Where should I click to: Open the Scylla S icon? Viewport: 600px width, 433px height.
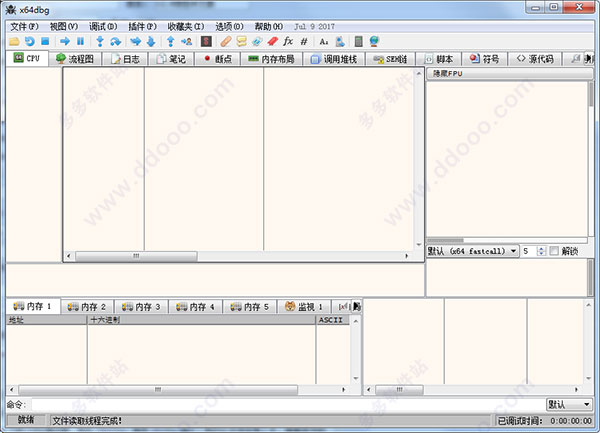tap(206, 41)
